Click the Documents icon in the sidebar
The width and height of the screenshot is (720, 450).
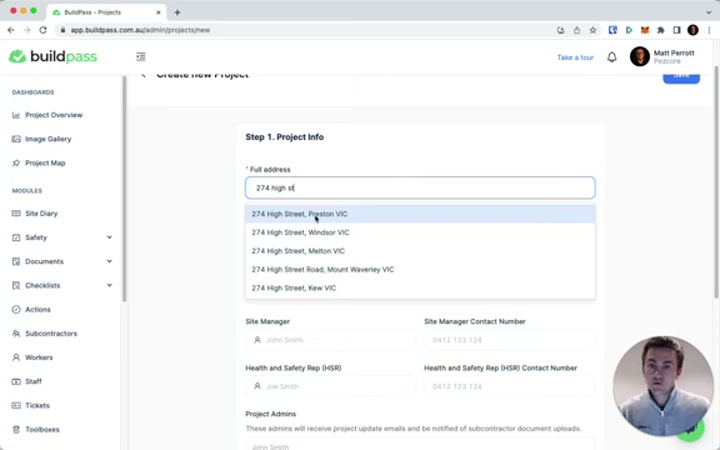[16, 261]
